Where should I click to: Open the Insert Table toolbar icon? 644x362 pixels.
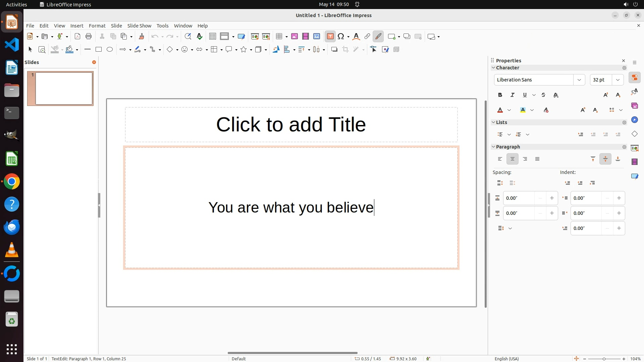279,37
